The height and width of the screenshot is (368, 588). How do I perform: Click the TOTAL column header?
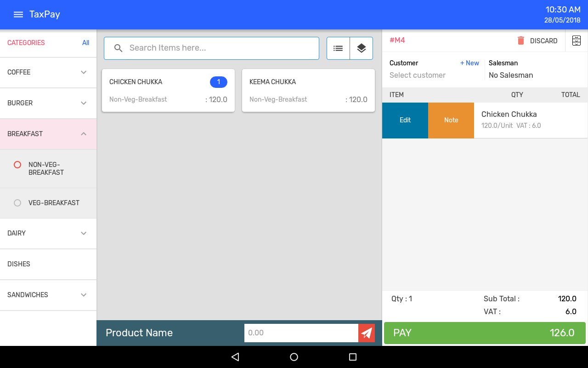pos(571,95)
